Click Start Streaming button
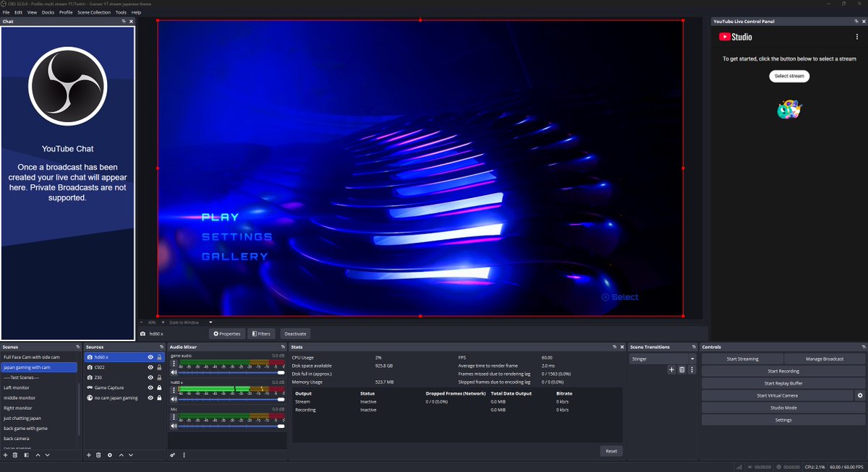The height and width of the screenshot is (472, 868). (x=742, y=359)
